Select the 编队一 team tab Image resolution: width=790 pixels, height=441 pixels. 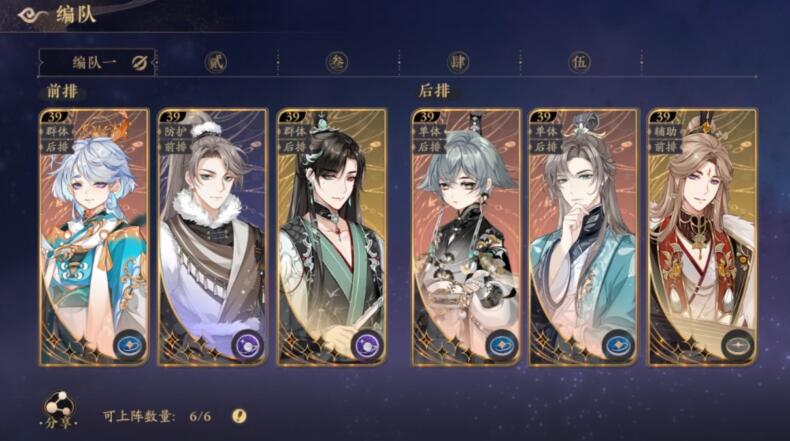[x=97, y=63]
